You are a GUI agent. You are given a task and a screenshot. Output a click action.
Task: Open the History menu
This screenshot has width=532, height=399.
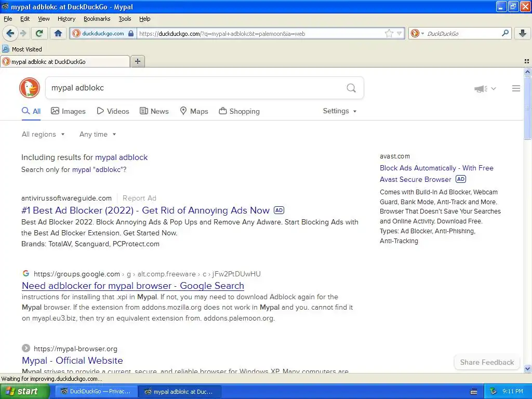pos(66,19)
